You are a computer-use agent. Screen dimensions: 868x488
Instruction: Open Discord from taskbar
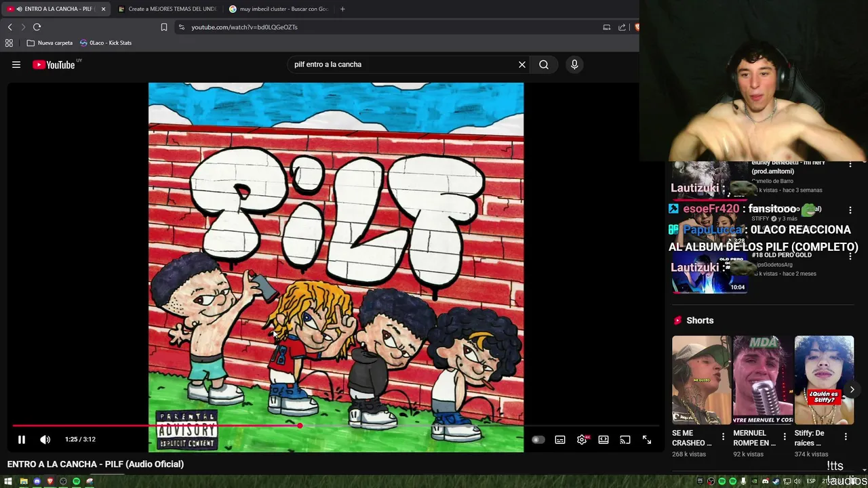click(x=37, y=481)
